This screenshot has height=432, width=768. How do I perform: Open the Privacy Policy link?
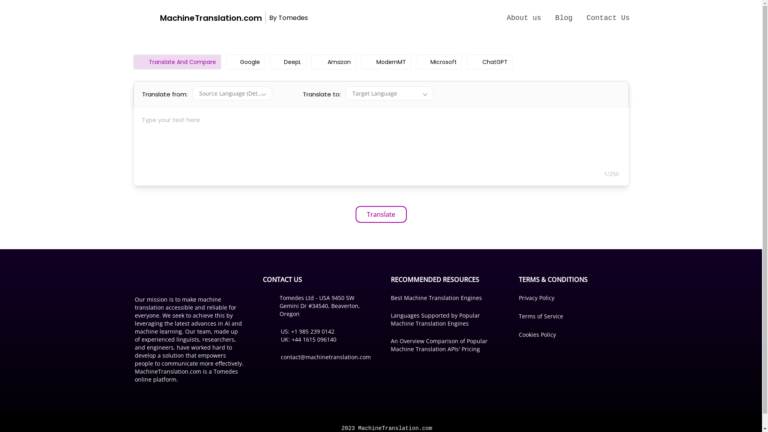tap(536, 298)
